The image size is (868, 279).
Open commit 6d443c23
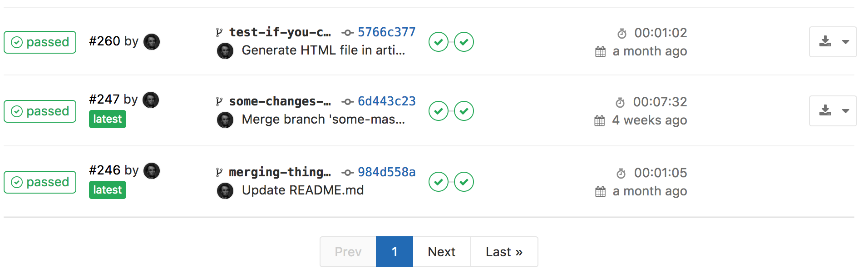[387, 101]
